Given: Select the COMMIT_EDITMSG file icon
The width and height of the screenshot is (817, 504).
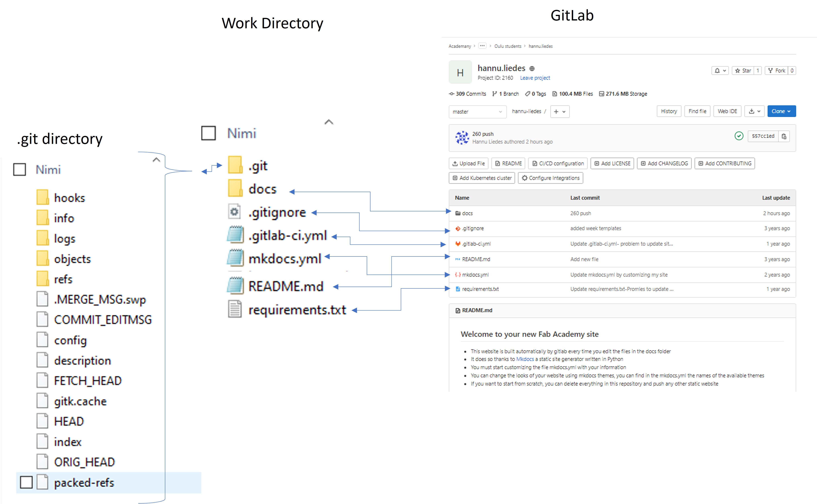Looking at the screenshot, I should click(42, 319).
